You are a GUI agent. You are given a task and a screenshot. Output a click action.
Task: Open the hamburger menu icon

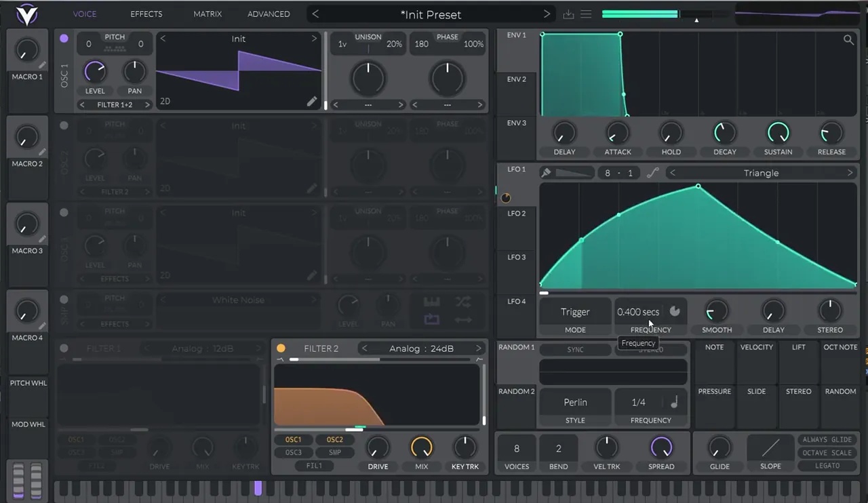point(587,14)
